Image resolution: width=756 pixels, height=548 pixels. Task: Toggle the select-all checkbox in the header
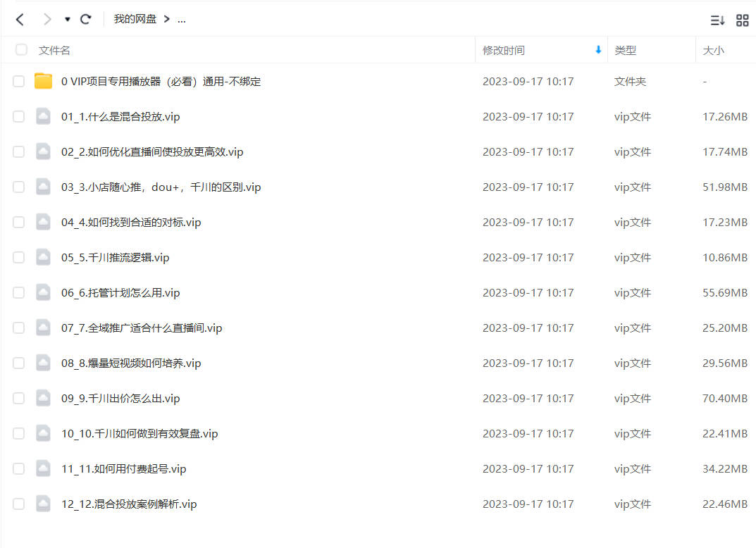(21, 49)
